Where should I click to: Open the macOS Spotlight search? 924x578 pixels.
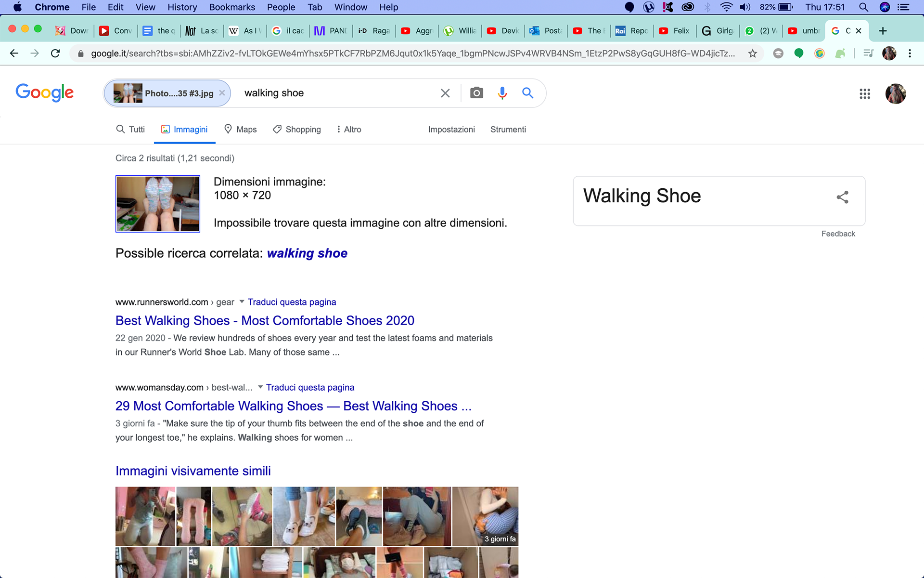863,7
